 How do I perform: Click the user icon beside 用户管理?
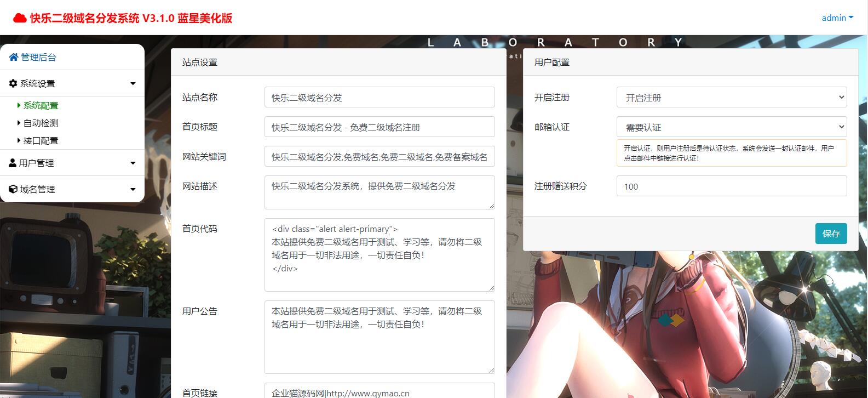coord(13,163)
